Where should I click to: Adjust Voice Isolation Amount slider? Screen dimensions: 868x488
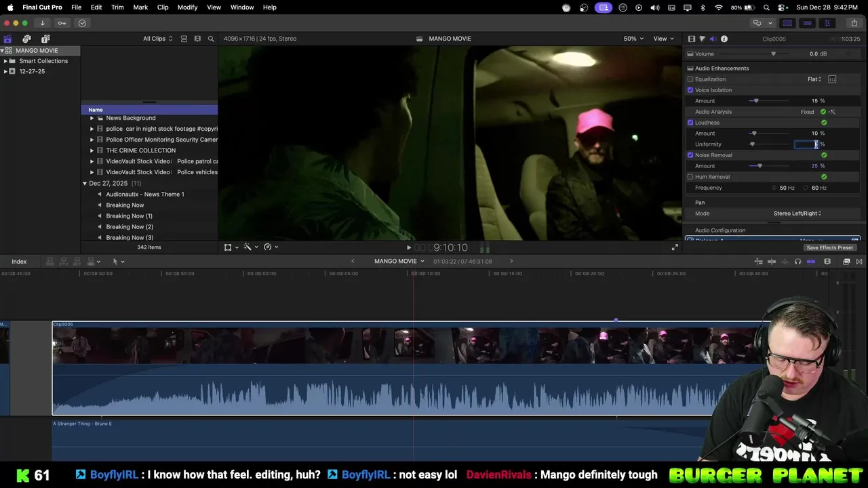(x=756, y=101)
